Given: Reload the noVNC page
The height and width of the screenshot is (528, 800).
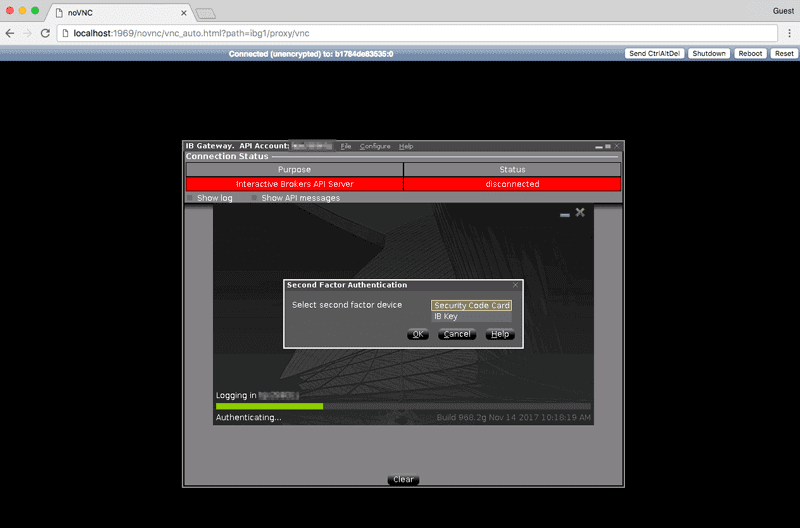Looking at the screenshot, I should (45, 33).
